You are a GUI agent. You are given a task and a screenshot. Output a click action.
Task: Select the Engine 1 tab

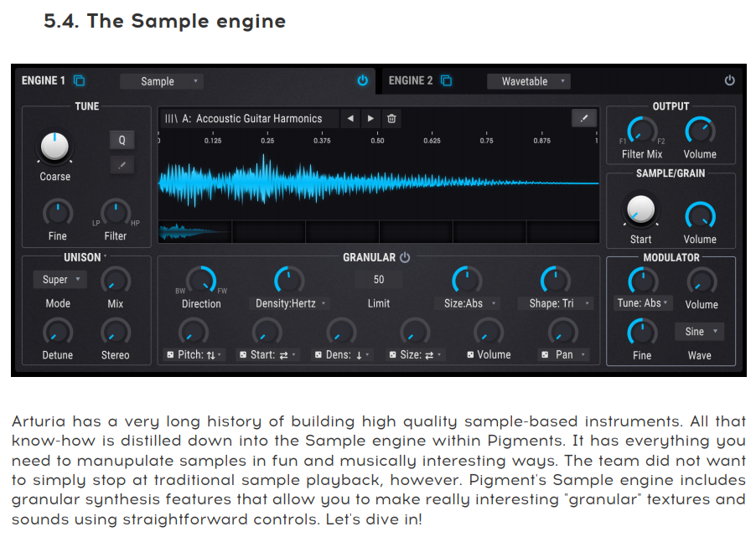[x=44, y=81]
